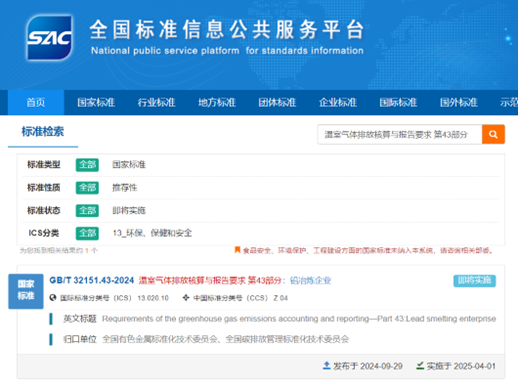Open the 团体标准 navigation tab

coord(277,102)
